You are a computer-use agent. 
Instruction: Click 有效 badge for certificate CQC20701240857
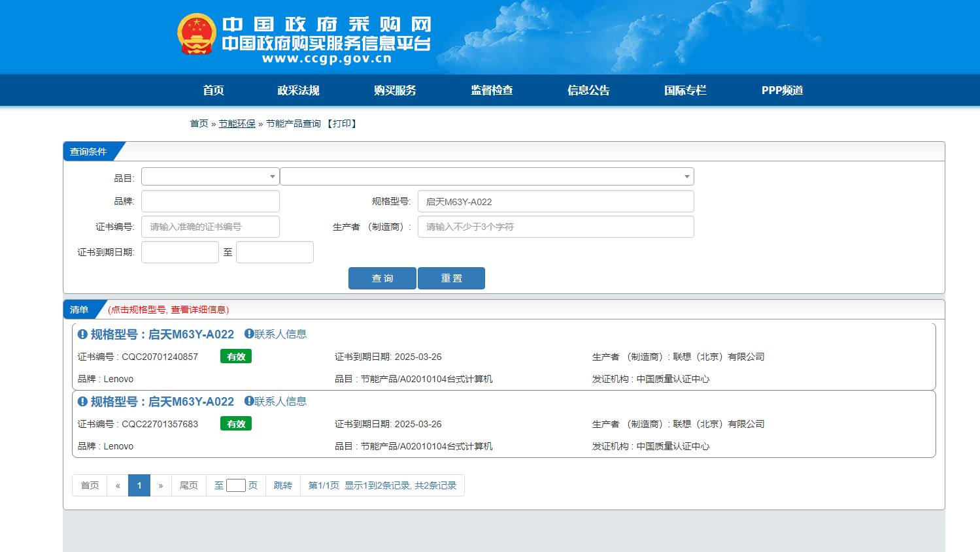[x=236, y=357]
